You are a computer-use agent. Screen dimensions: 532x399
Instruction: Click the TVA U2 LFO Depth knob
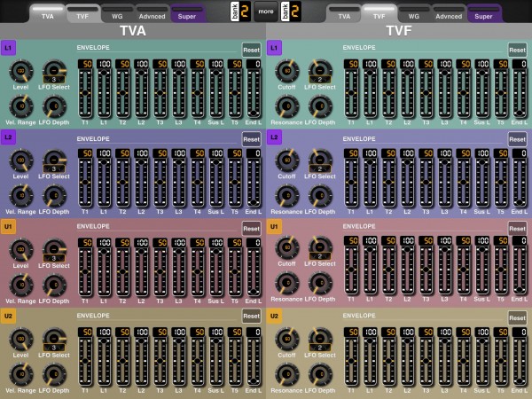click(54, 374)
